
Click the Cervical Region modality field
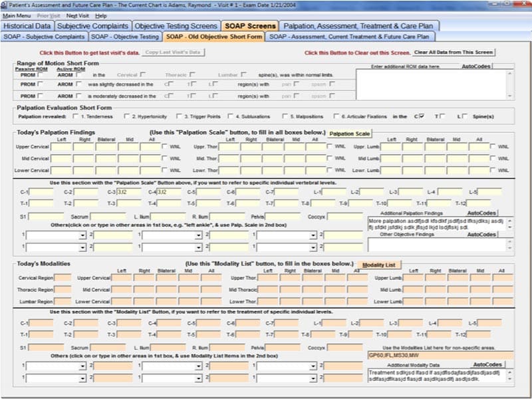pos(63,278)
